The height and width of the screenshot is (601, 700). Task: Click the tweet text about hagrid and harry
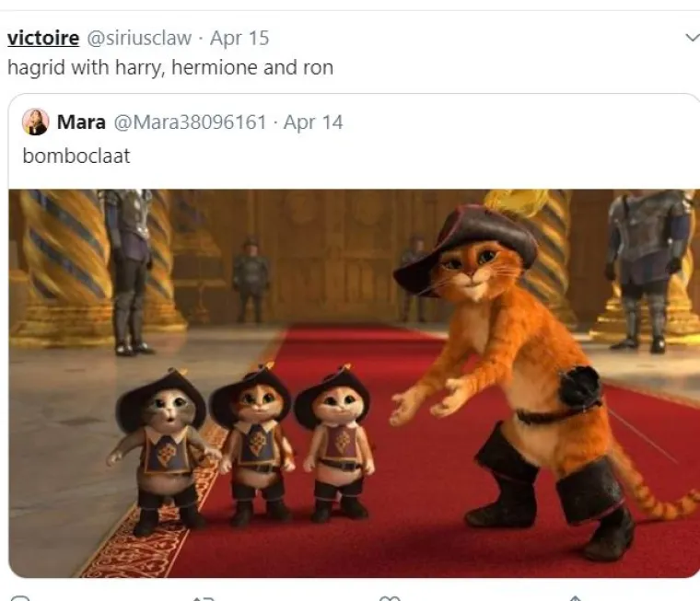pos(170,68)
